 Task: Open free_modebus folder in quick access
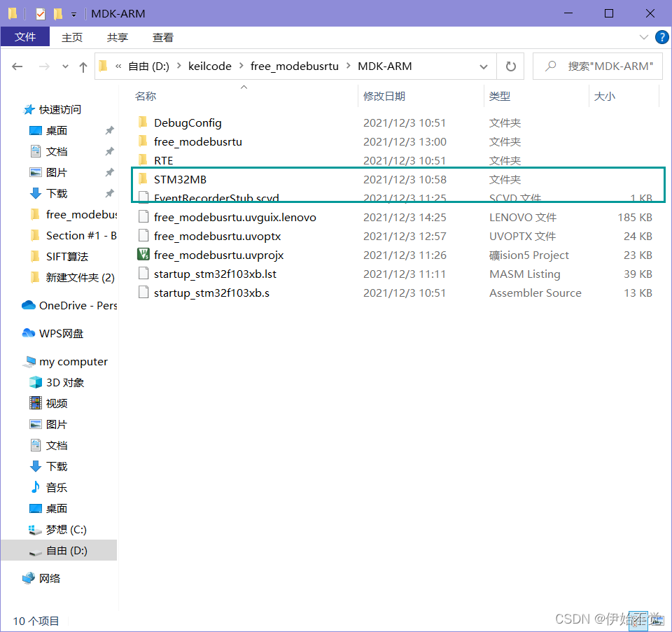click(73, 214)
